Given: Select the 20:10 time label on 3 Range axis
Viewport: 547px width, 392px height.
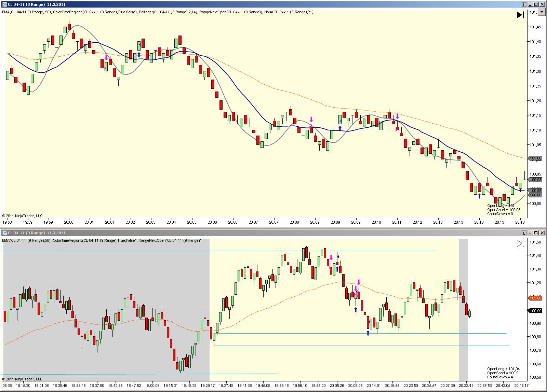Looking at the screenshot, I should tap(376, 222).
